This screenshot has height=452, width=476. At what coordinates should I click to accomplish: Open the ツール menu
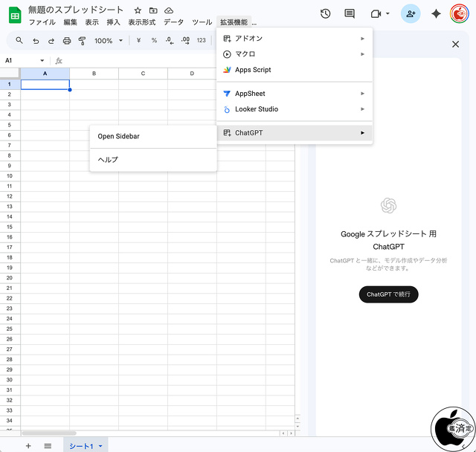coord(202,22)
